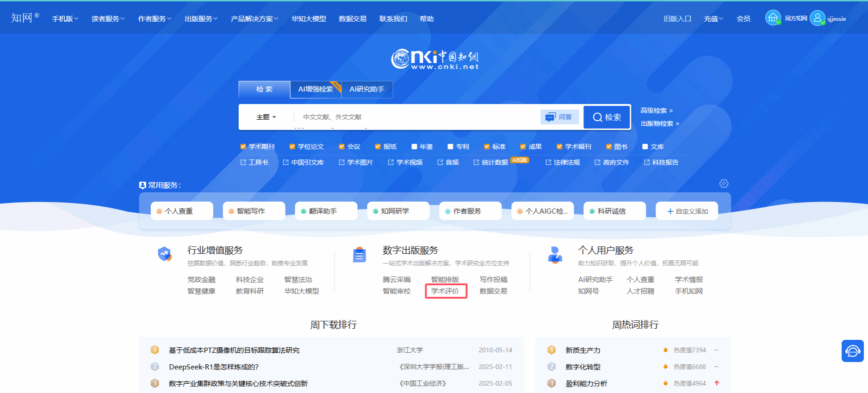Open the 知网研学 service card

tap(398, 211)
